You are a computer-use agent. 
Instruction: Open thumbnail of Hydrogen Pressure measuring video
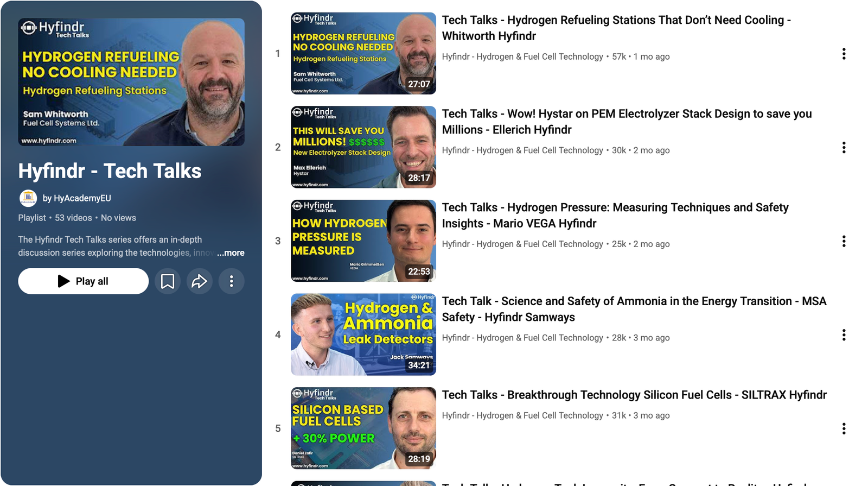coord(363,241)
